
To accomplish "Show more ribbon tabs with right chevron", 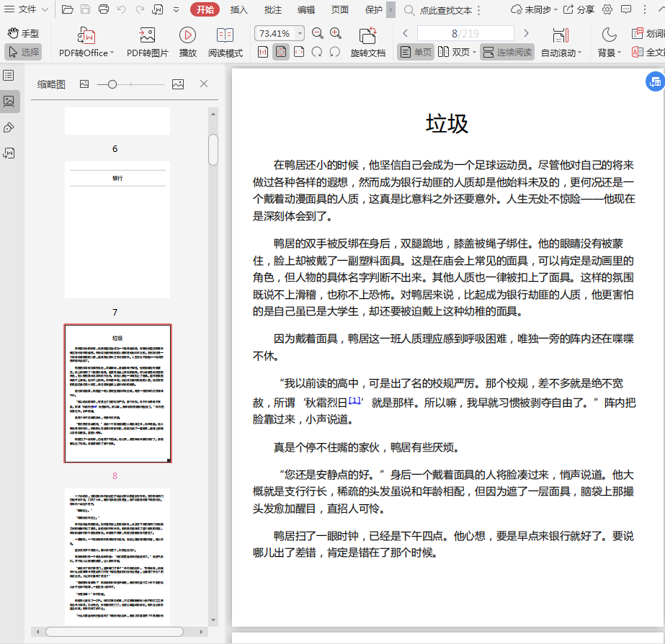I will coord(390,10).
